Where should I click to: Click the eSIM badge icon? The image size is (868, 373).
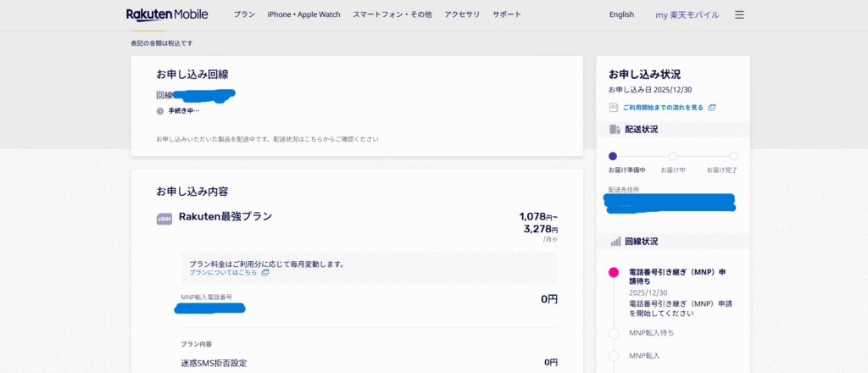click(164, 219)
